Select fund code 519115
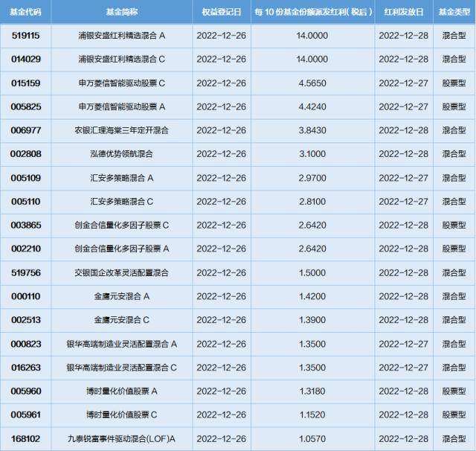The width and height of the screenshot is (476, 451). 26,36
